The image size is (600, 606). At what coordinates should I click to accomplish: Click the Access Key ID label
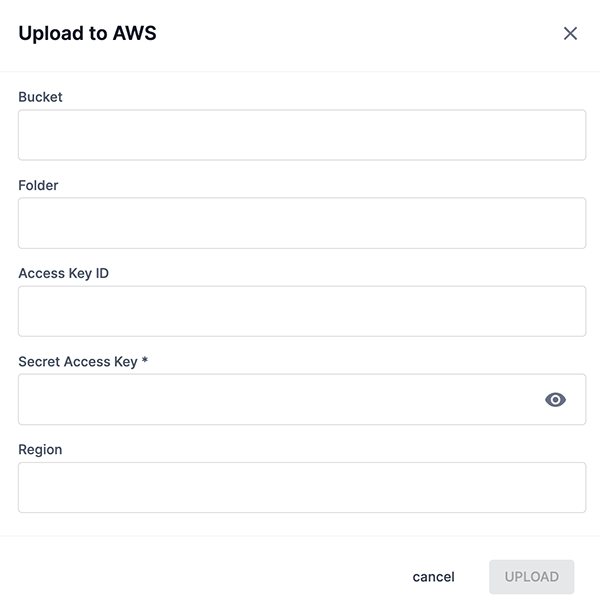point(63,273)
